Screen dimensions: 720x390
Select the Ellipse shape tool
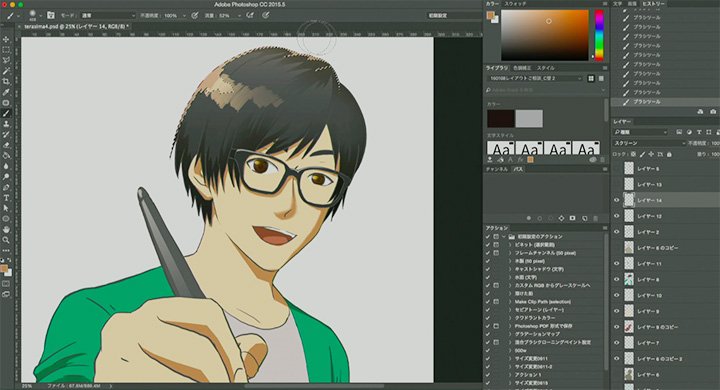[6, 219]
